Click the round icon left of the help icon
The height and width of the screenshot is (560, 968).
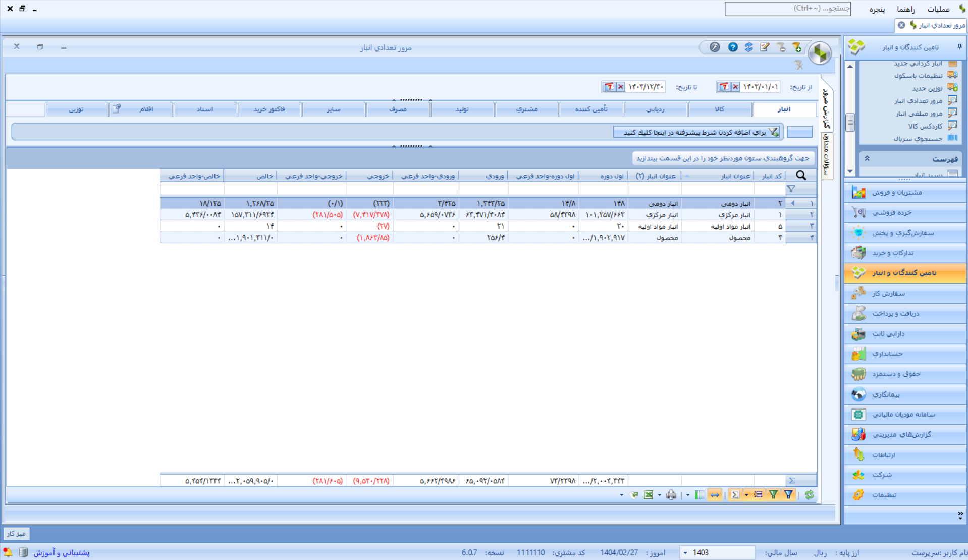[714, 47]
